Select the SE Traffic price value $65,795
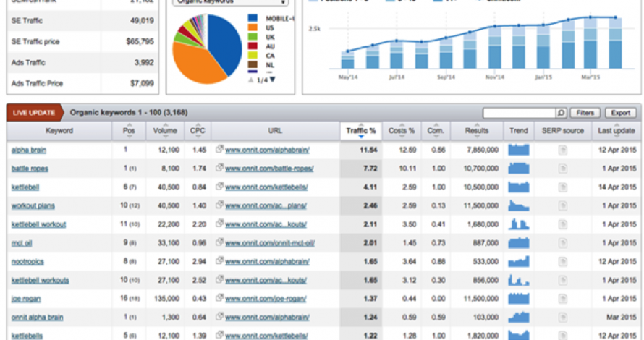This screenshot has width=644, height=340. [140, 41]
